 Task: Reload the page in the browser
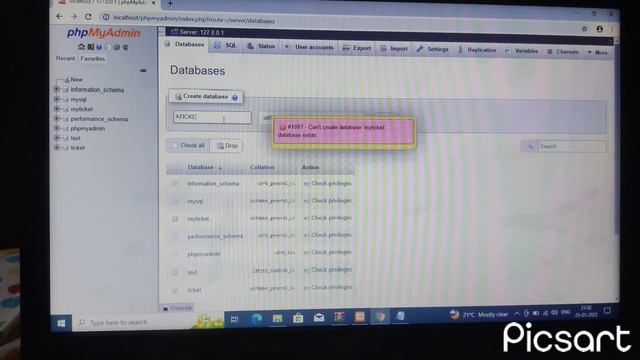(88, 17)
